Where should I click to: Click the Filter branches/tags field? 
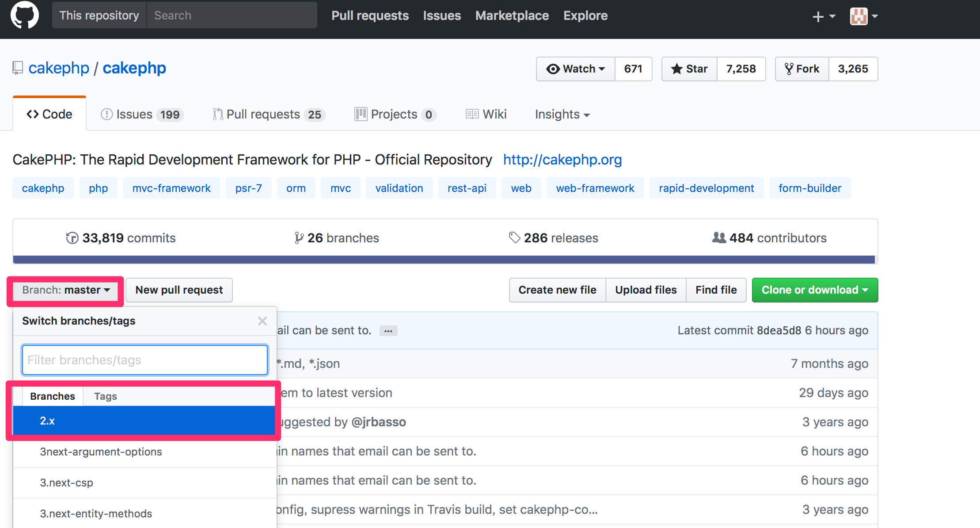[x=145, y=360]
